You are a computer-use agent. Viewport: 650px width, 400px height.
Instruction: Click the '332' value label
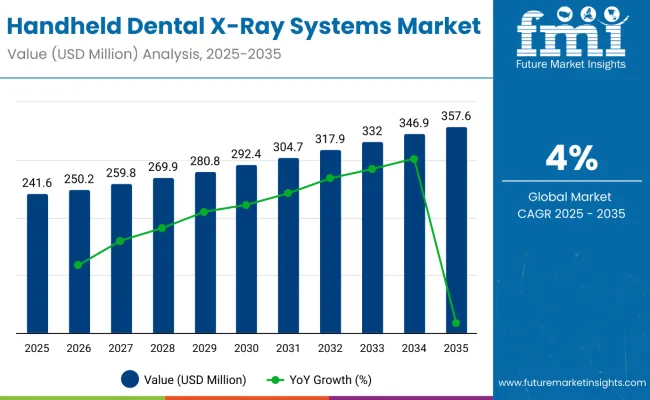[x=372, y=131]
